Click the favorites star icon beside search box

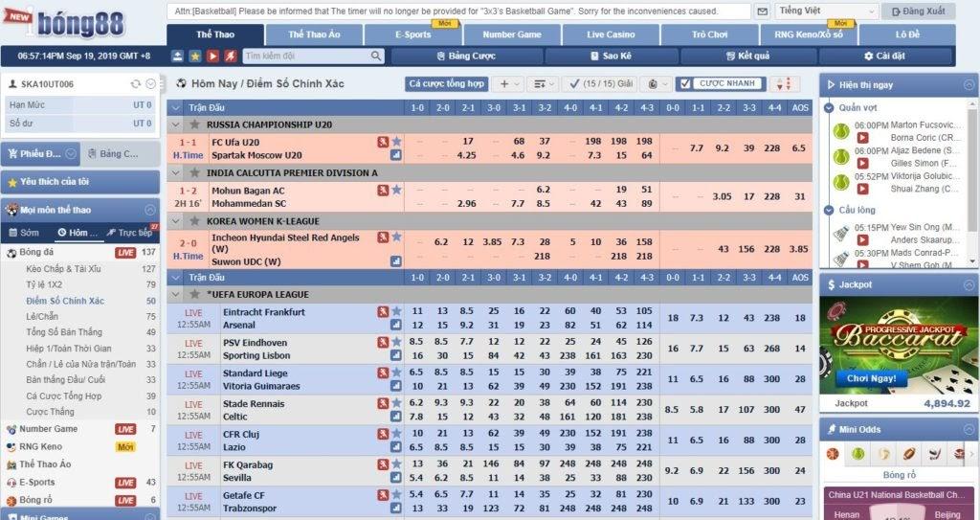click(195, 57)
